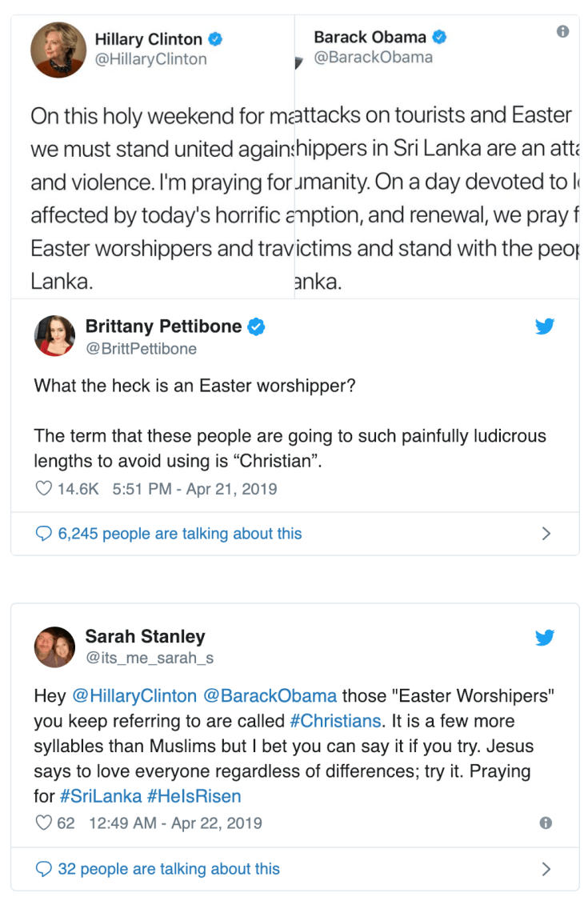Open the '6,245 people are talking' link
The height and width of the screenshot is (901, 588).
point(178,533)
